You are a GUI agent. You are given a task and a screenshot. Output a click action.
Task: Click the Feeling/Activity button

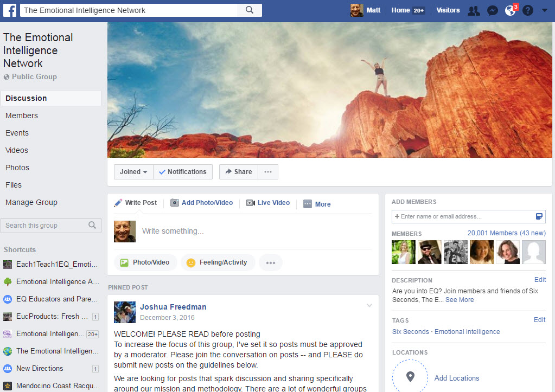click(x=218, y=262)
